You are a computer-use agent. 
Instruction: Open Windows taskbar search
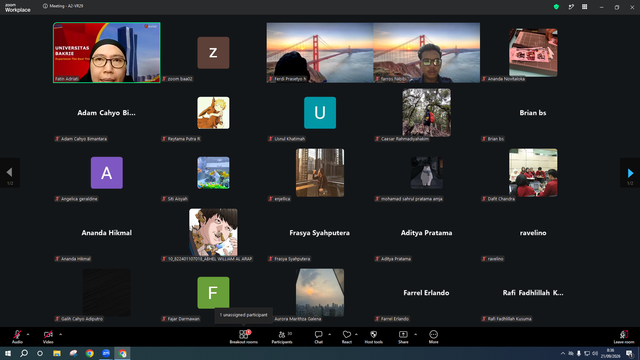tap(24, 353)
